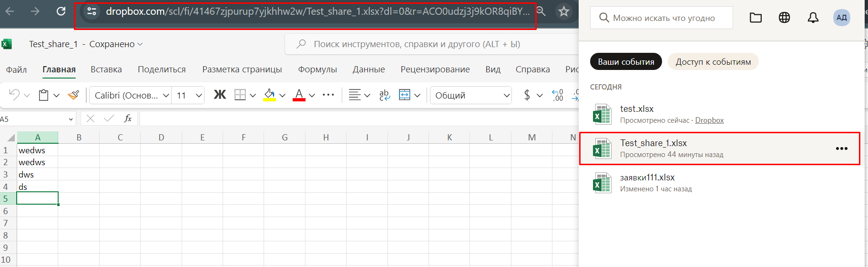Expand currency format dropdown arrow
The height and width of the screenshot is (267, 868).
tap(540, 95)
